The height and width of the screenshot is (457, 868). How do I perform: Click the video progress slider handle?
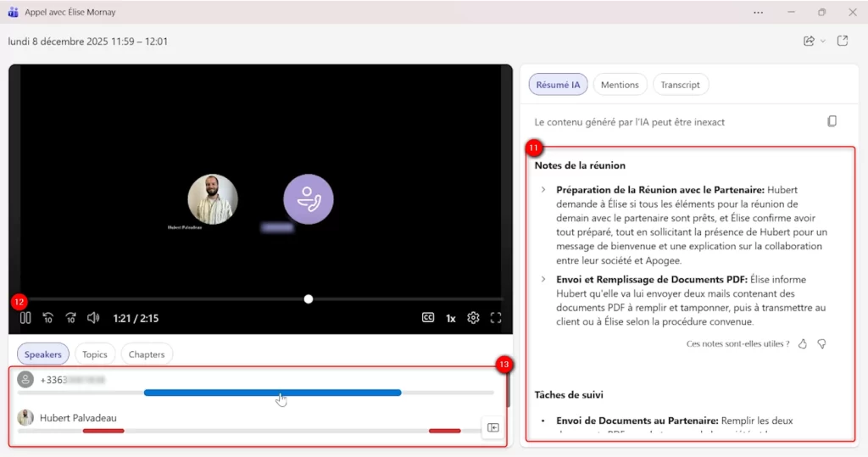(x=309, y=298)
